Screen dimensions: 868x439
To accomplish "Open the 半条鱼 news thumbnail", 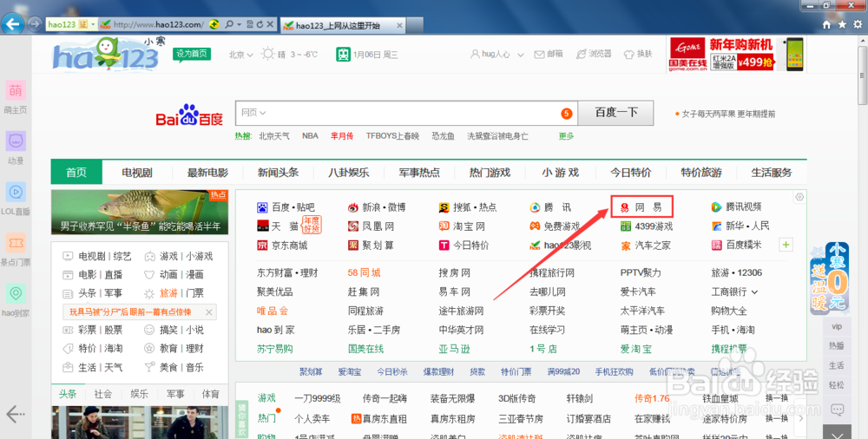I will (140, 212).
